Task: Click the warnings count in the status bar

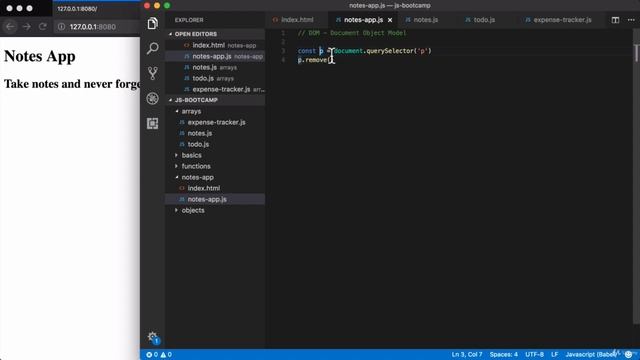Action: tap(166, 355)
